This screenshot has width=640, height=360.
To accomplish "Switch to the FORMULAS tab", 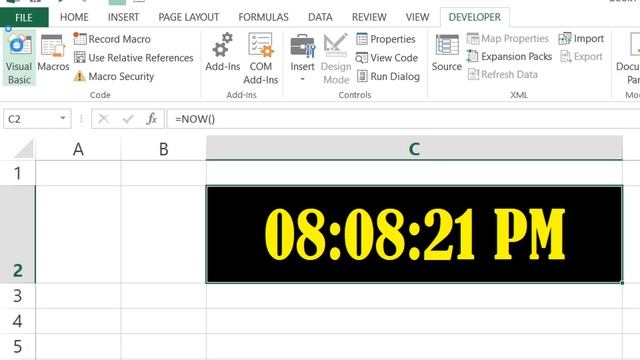I will click(263, 17).
